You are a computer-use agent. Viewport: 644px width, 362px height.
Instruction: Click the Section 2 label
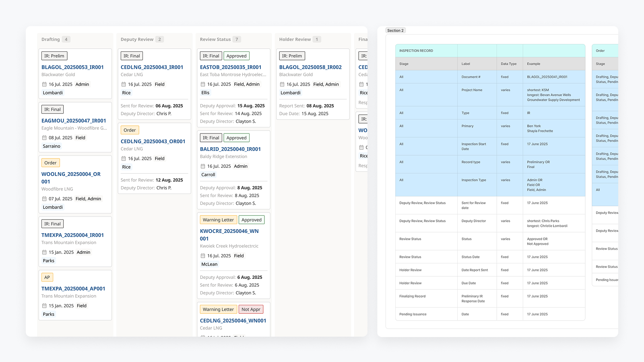point(395,31)
